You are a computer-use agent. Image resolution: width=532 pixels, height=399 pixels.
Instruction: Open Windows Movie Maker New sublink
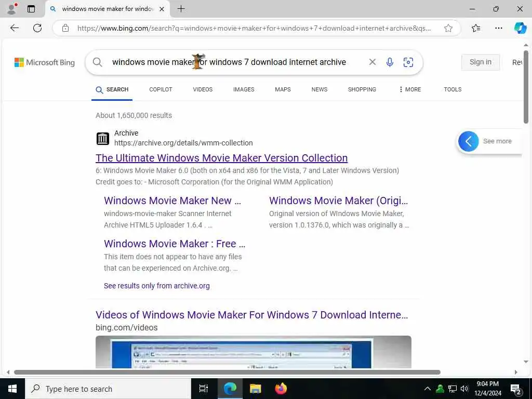172,201
